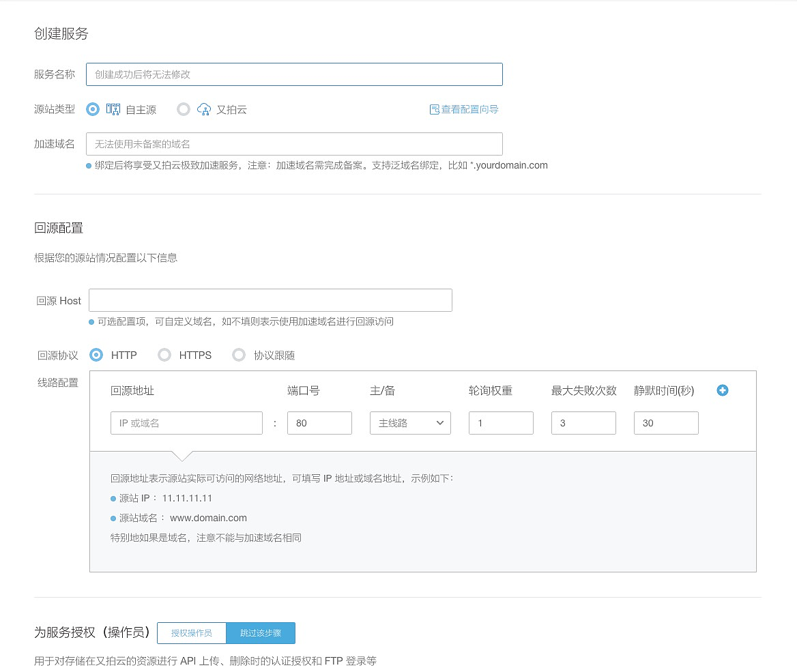This screenshot has width=797, height=672.
Task: Select the 自主源 radio button
Action: click(x=93, y=109)
